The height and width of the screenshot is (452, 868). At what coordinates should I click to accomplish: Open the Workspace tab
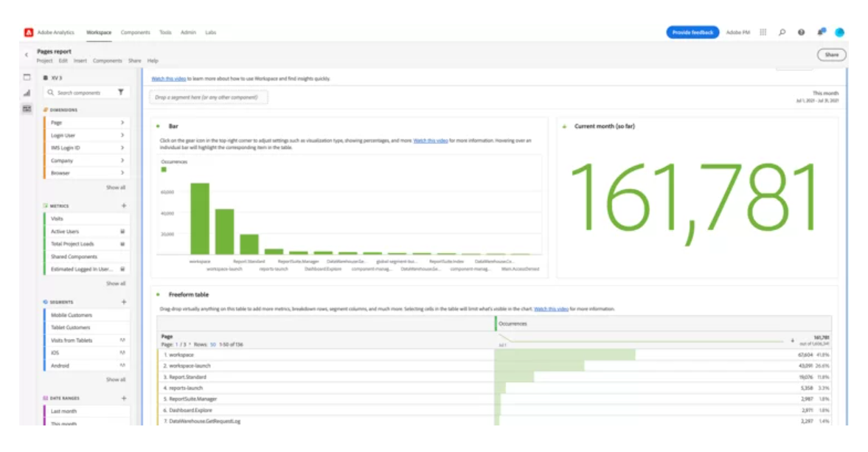click(99, 32)
